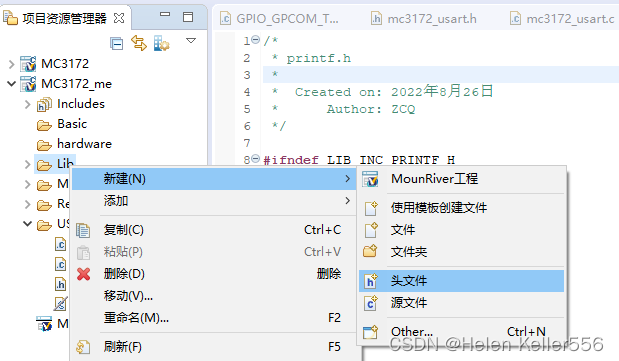Choose 删除(D) with red X icon
Viewport: 619px width, 361px height.
tap(214, 274)
